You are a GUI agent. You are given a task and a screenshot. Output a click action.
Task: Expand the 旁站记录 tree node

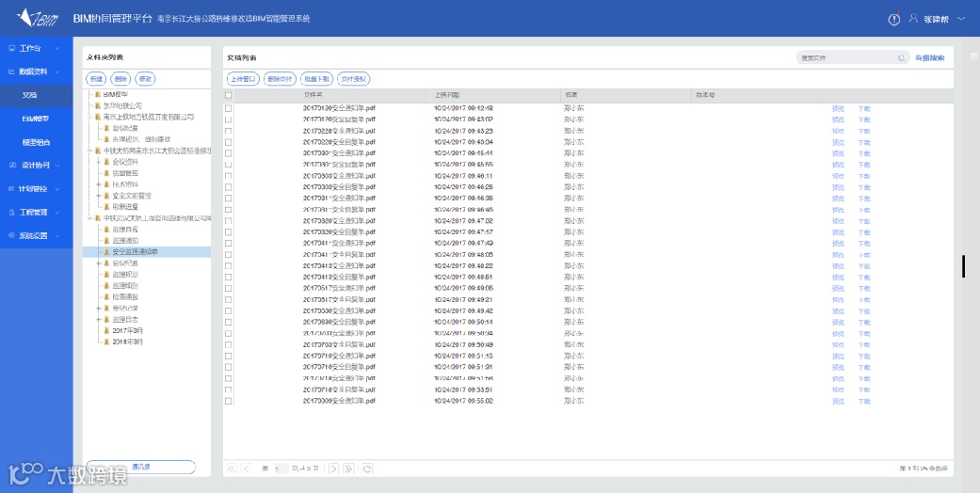[98, 308]
